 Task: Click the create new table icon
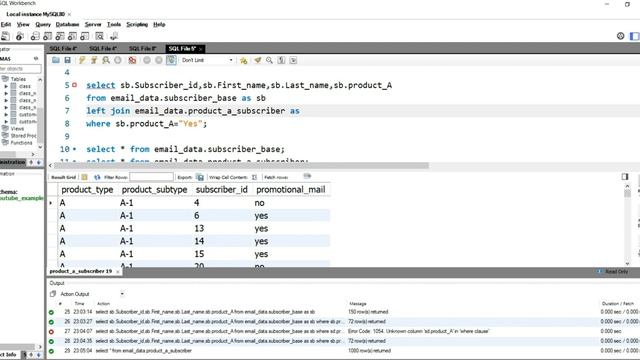click(48, 36)
